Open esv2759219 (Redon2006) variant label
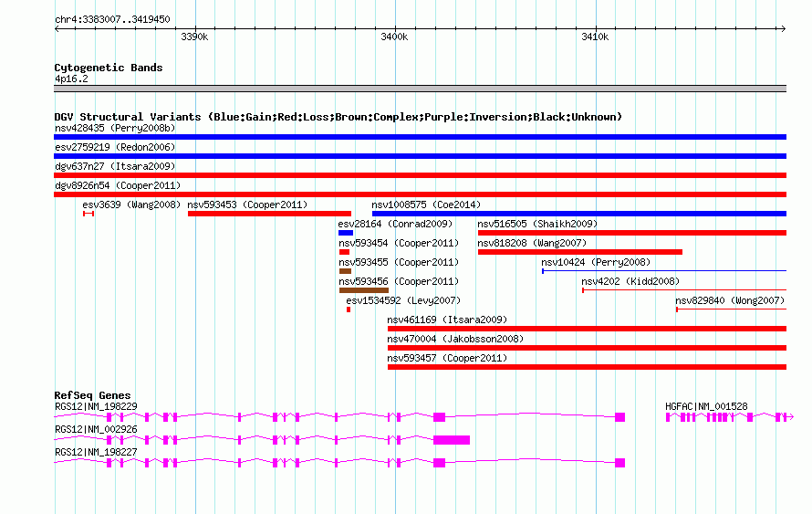 [x=115, y=147]
